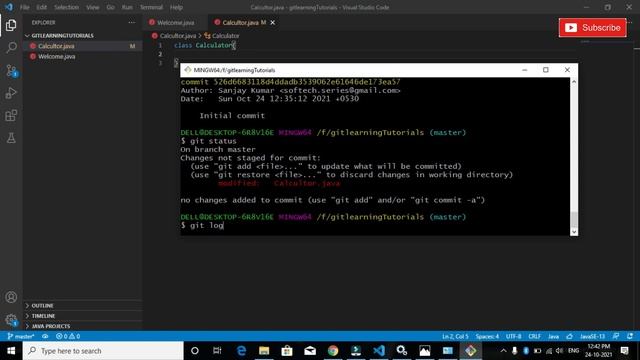The width and height of the screenshot is (640, 360).
Task: Click errors and warnings count in status bar
Action: point(68,336)
